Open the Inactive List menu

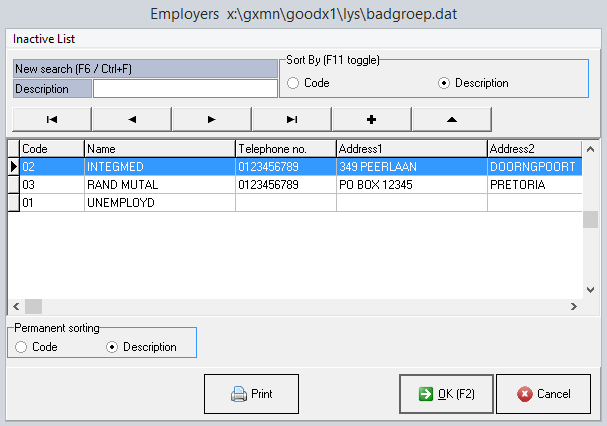(x=47, y=38)
